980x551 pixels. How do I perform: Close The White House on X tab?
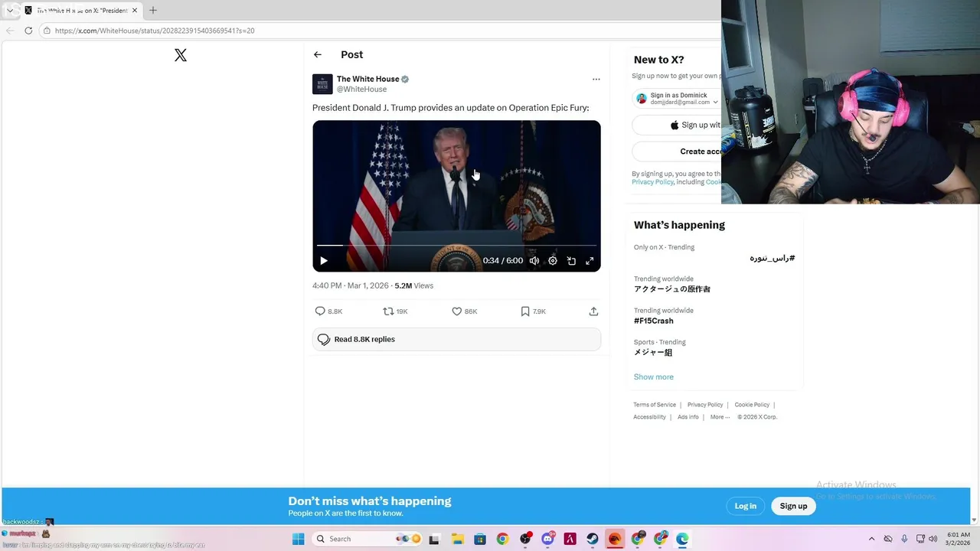tap(135, 11)
